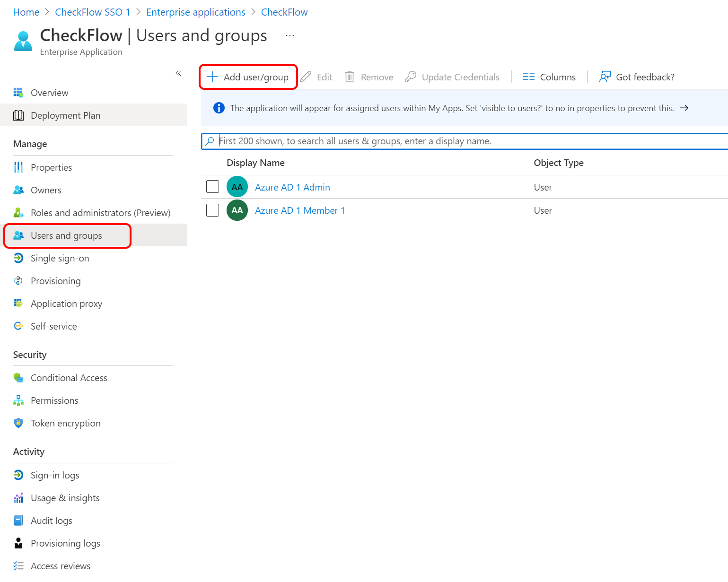The height and width of the screenshot is (582, 728).
Task: Open the Enterprise applications breadcrumb
Action: click(196, 12)
